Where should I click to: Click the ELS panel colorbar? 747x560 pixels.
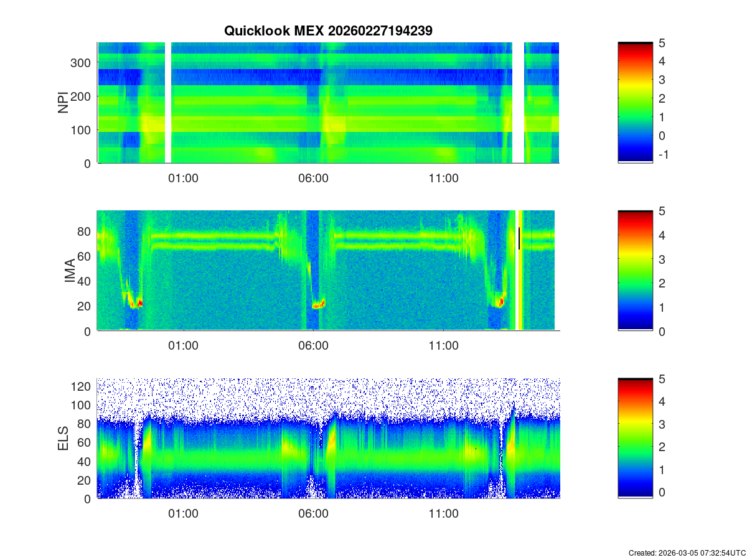[x=635, y=439]
